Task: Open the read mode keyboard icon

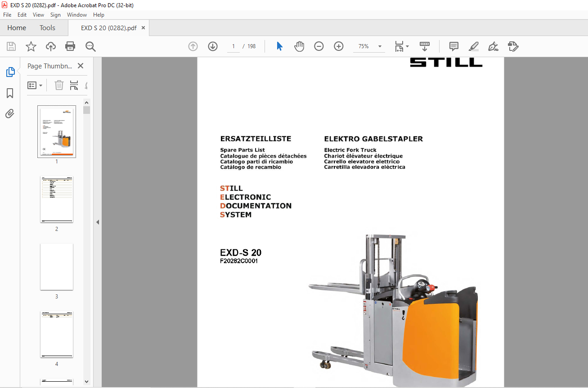Action: (425, 46)
